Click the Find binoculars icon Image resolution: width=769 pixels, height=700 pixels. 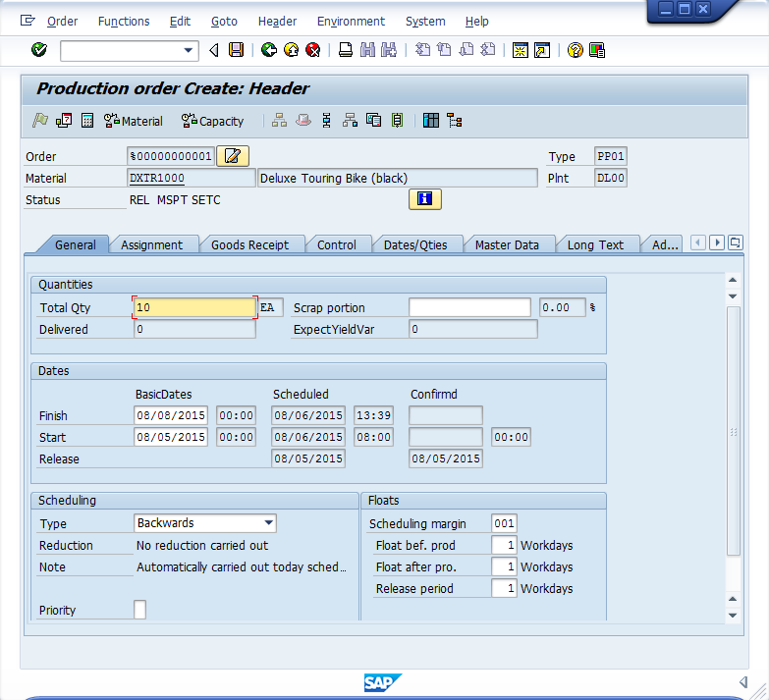[367, 50]
